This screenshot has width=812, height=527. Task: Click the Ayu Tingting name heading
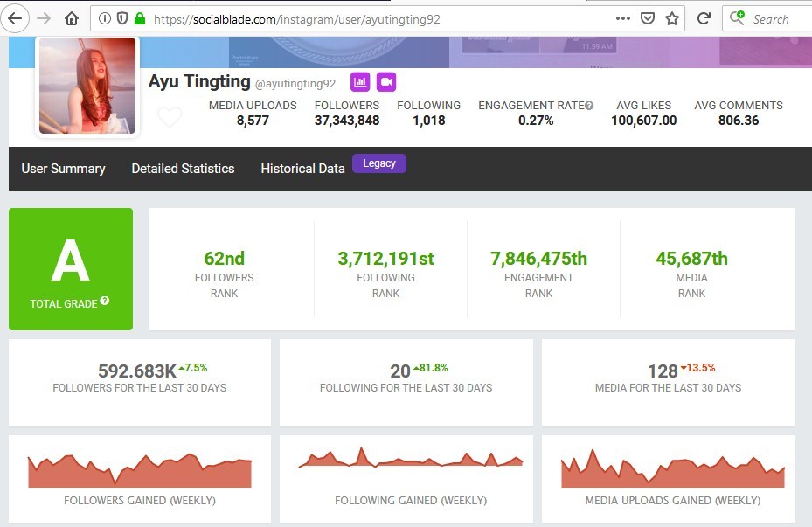click(x=199, y=81)
